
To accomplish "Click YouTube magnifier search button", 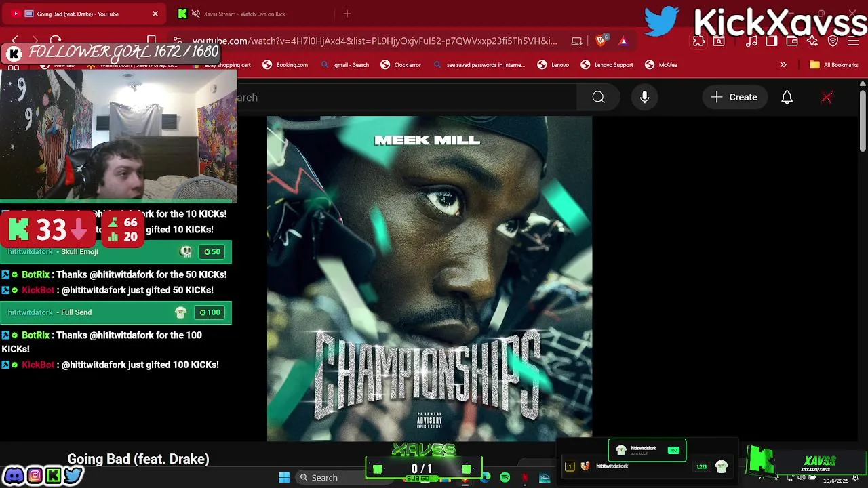I will (x=598, y=98).
